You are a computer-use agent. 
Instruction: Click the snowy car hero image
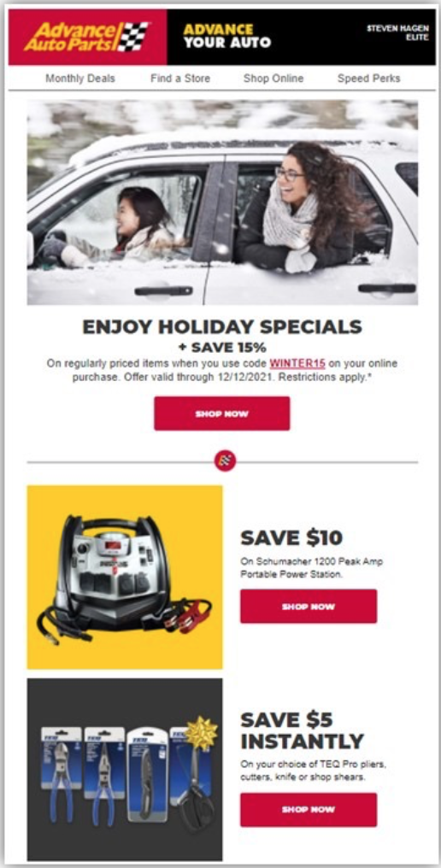click(223, 202)
